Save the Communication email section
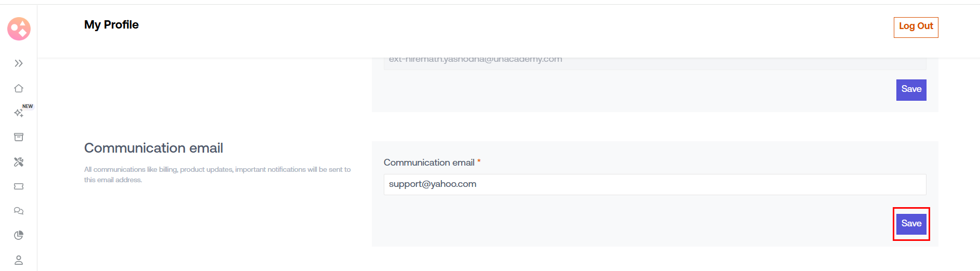Screen dimensions: 980x271 tap(911, 224)
